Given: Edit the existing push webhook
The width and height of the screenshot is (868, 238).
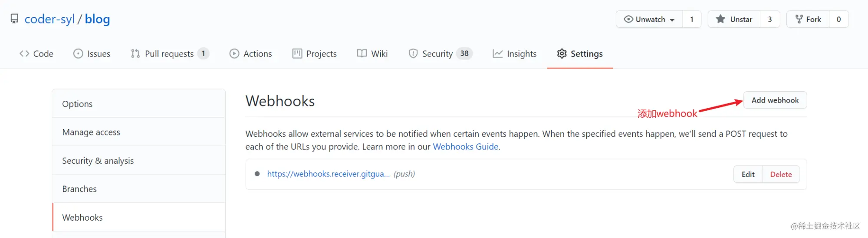Looking at the screenshot, I should coord(748,174).
